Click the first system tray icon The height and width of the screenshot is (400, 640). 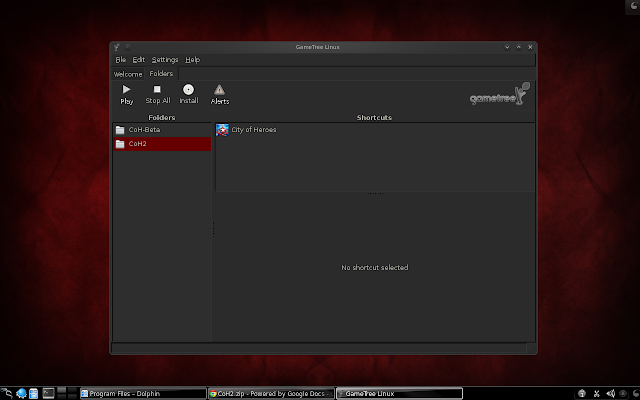pos(582,393)
